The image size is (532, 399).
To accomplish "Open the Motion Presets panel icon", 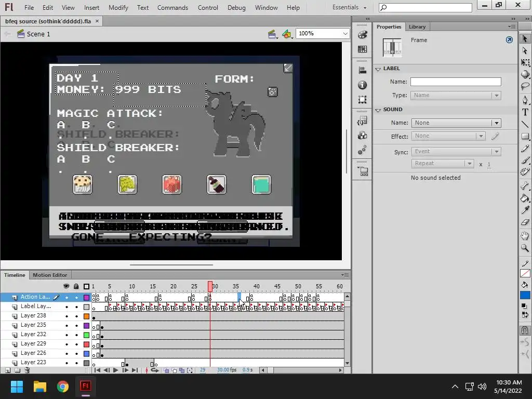I will [x=362, y=150].
